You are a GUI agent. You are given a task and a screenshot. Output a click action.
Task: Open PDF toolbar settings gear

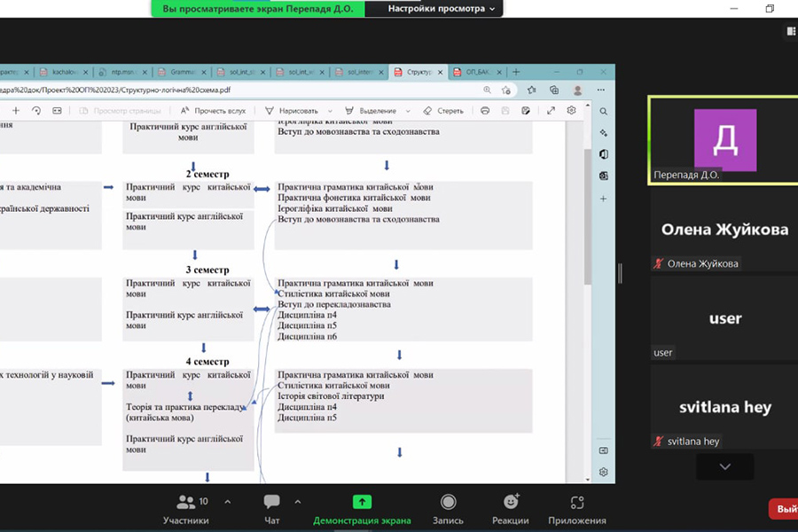point(572,111)
